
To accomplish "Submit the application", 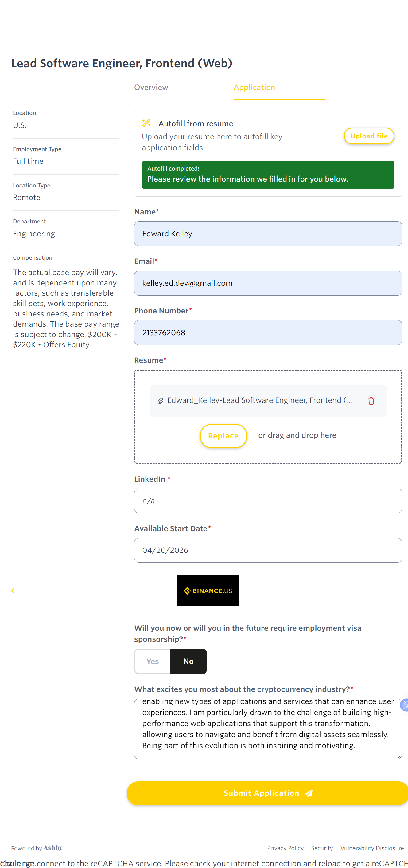I will pos(268,793).
